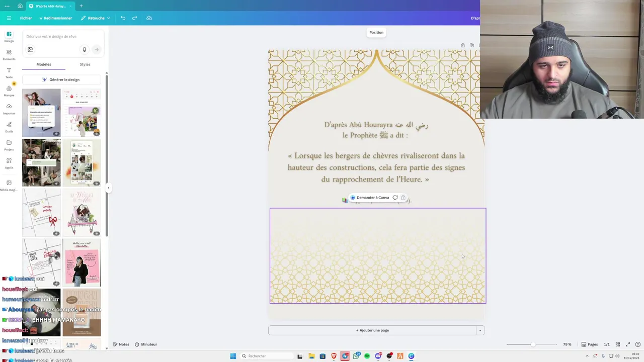The width and height of the screenshot is (644, 362).
Task: Click the 79 % zoom percentage
Action: coord(567,344)
